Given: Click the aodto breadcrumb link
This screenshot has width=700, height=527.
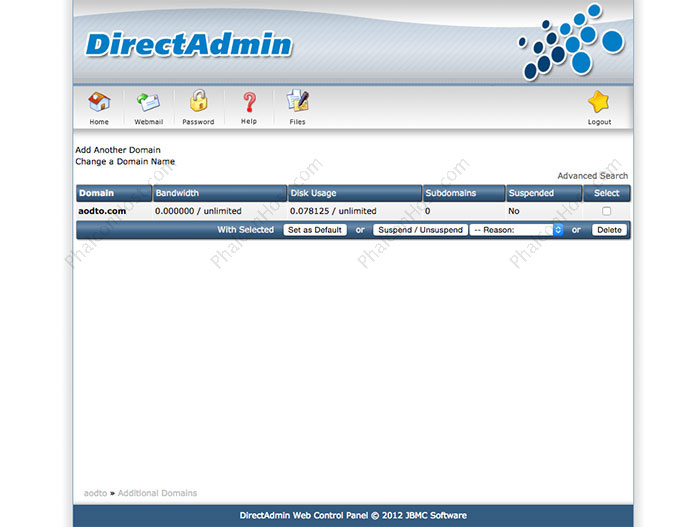Looking at the screenshot, I should [96, 493].
